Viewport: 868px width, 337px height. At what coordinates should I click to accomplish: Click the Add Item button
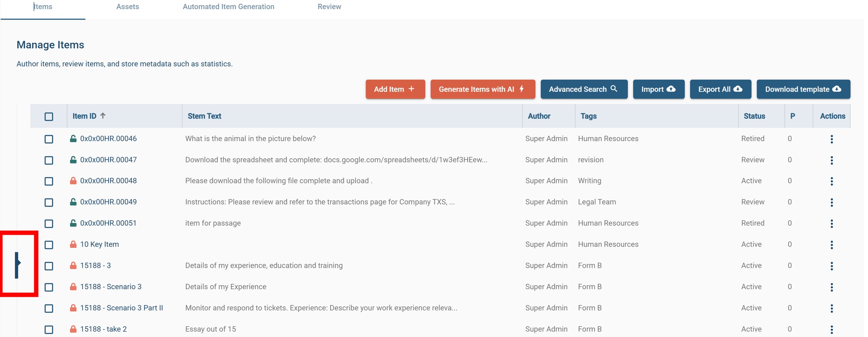pyautogui.click(x=395, y=89)
